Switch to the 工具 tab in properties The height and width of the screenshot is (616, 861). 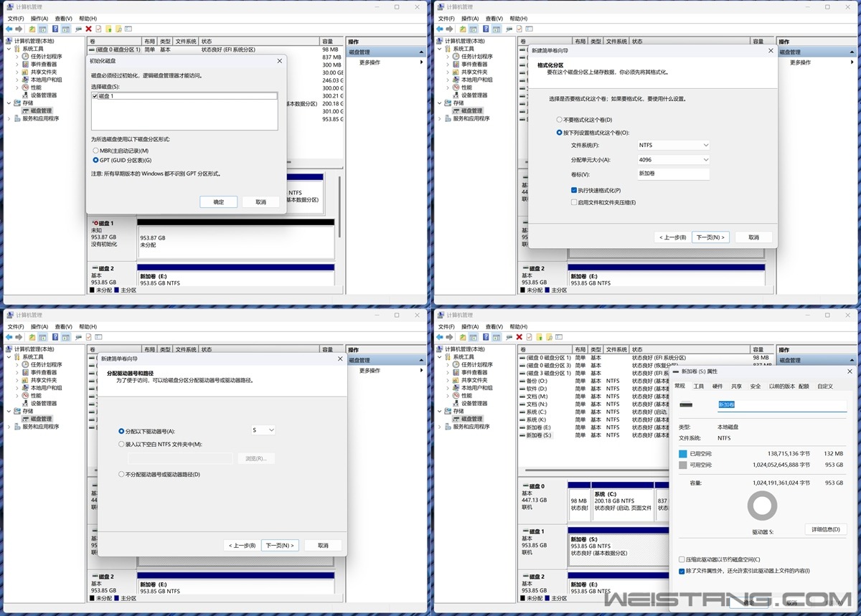(698, 386)
